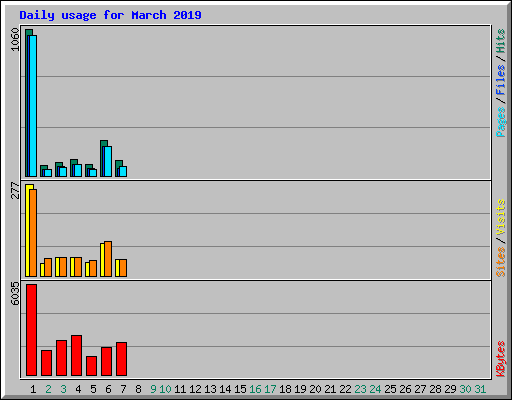Click the Hits legend label
This screenshot has height=400, width=512.
coord(501,41)
